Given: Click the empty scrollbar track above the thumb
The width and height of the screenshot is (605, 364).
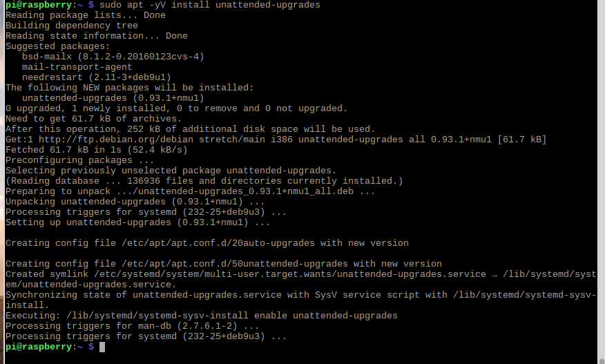Looking at the screenshot, I should 601,178.
